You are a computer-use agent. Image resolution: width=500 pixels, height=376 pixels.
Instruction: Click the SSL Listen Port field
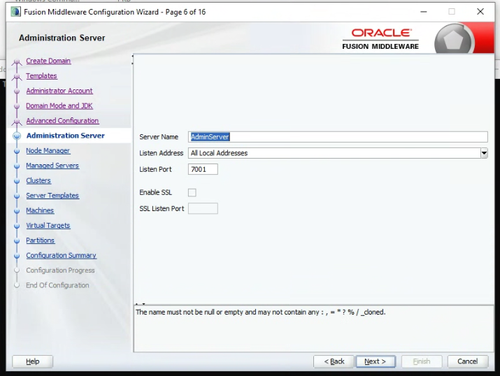(203, 209)
